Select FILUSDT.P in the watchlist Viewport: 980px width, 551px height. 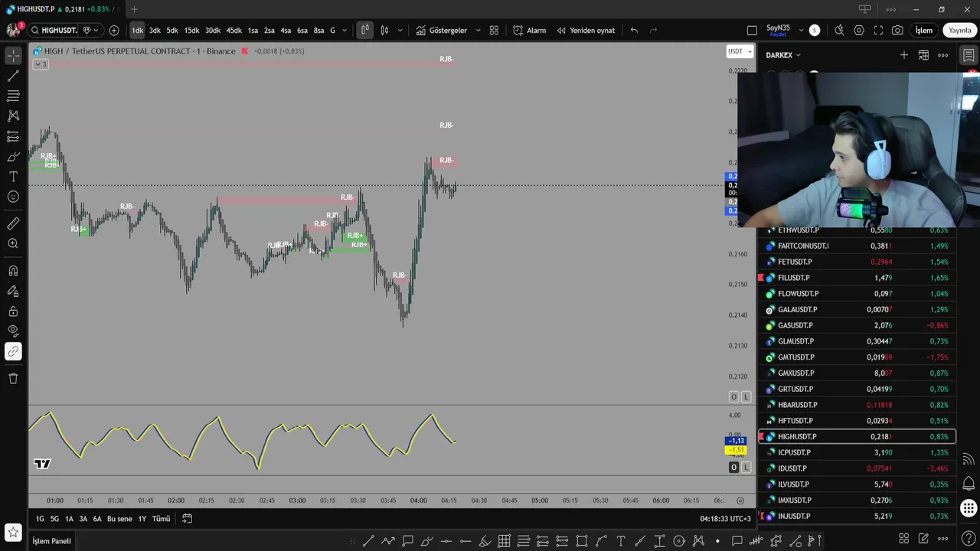pyautogui.click(x=857, y=278)
